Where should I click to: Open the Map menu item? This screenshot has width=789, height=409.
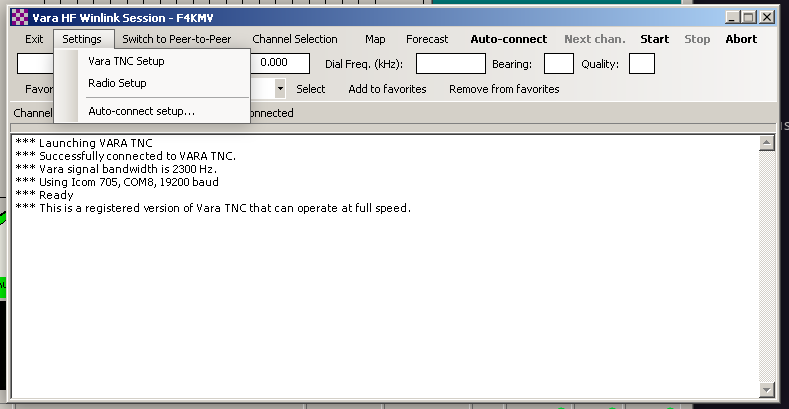[x=375, y=39]
